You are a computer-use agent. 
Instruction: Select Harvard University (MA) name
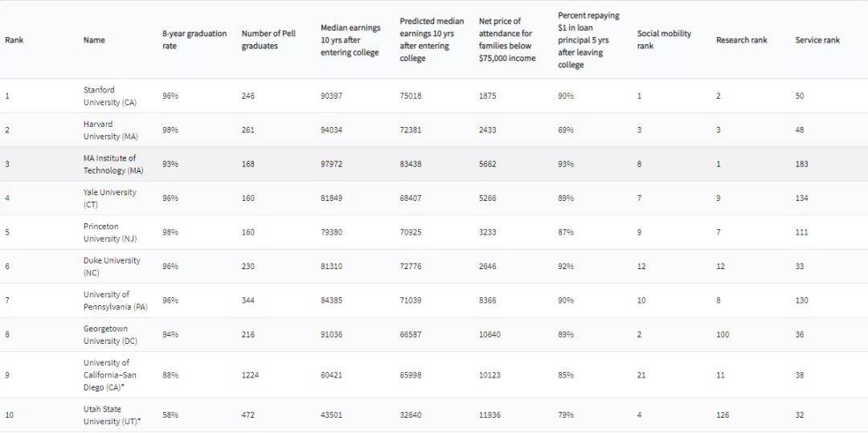(x=110, y=130)
